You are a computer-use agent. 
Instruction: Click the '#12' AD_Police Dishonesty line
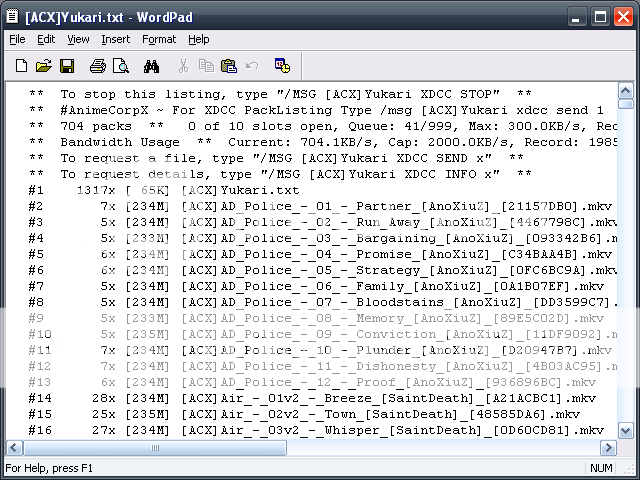[322, 366]
